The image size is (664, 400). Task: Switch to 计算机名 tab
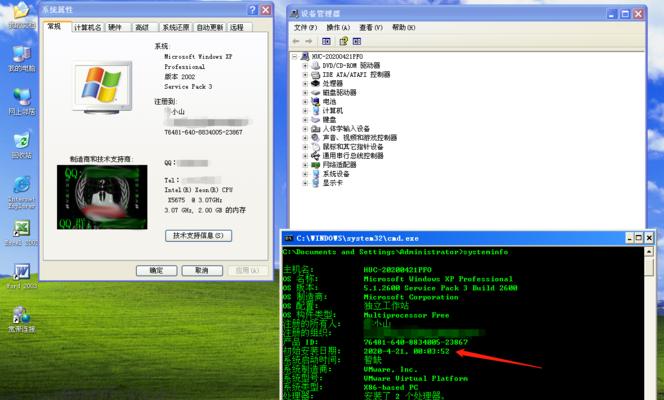click(x=88, y=28)
